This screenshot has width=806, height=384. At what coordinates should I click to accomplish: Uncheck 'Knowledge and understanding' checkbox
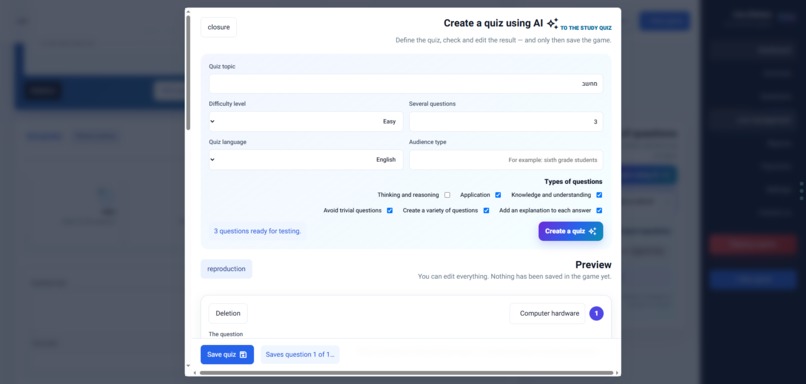[x=599, y=195]
